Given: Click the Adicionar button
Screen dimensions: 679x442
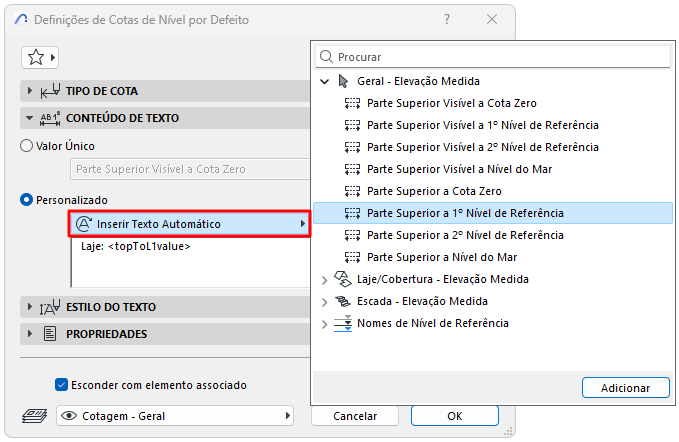Looking at the screenshot, I should pyautogui.click(x=626, y=388).
